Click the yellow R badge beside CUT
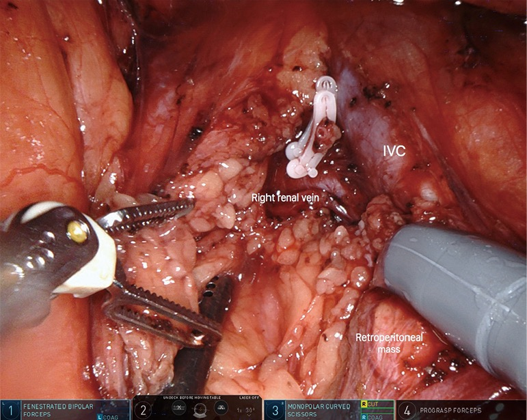527x420 pixels. pyautogui.click(x=364, y=404)
